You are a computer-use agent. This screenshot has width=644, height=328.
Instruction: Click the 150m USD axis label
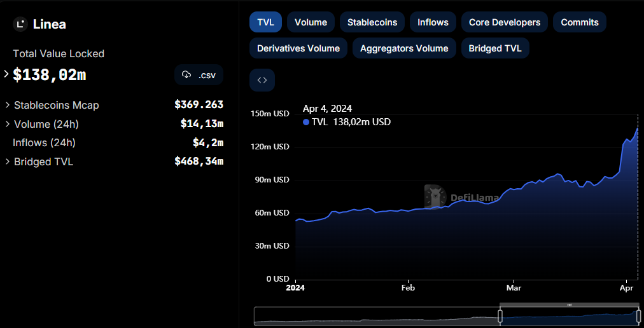pyautogui.click(x=270, y=114)
